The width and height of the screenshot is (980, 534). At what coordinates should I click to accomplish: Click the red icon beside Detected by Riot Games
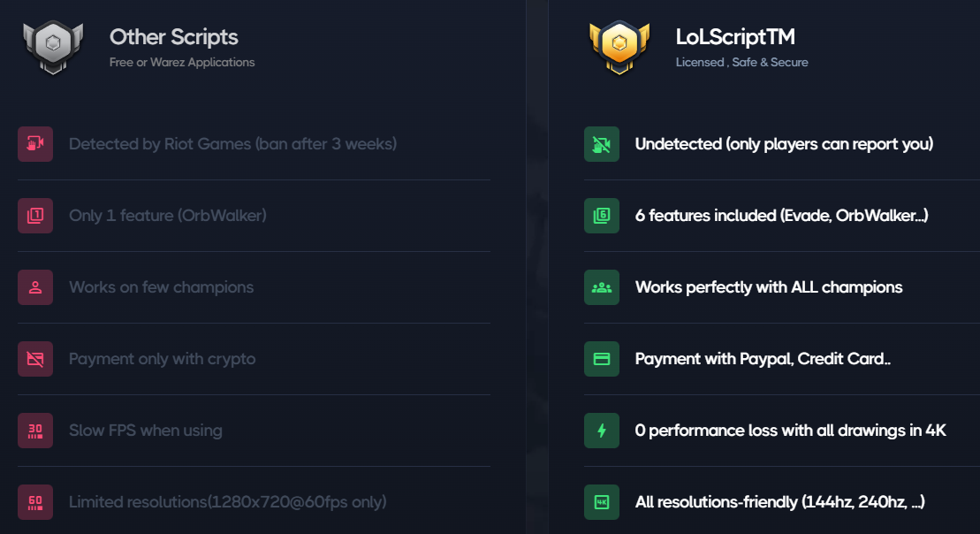[35, 144]
